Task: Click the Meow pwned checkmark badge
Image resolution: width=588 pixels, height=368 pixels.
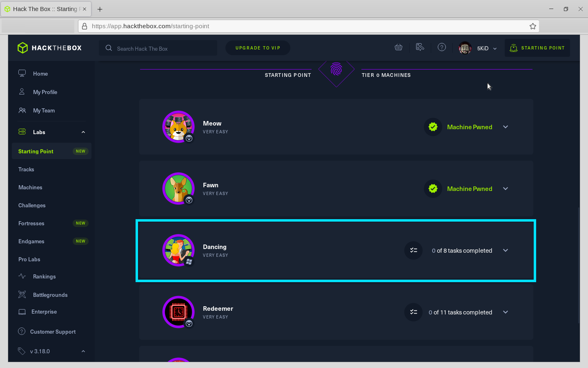Action: click(433, 127)
